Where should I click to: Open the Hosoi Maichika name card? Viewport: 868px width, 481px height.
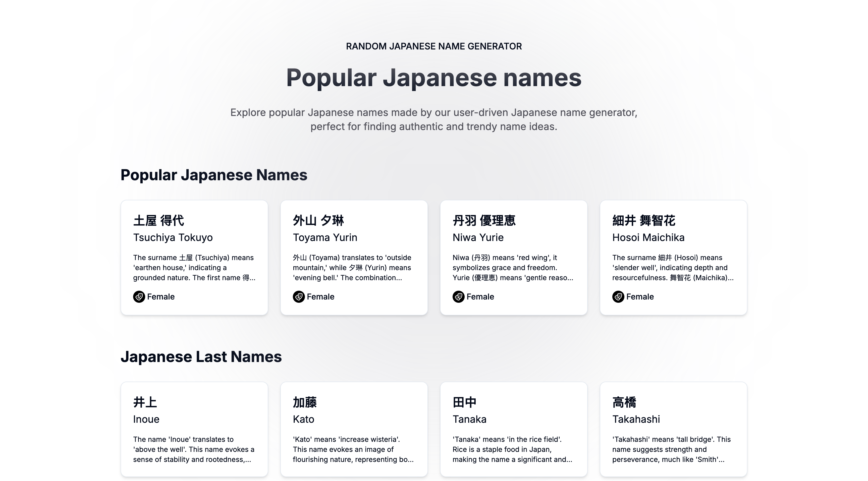[x=673, y=257]
